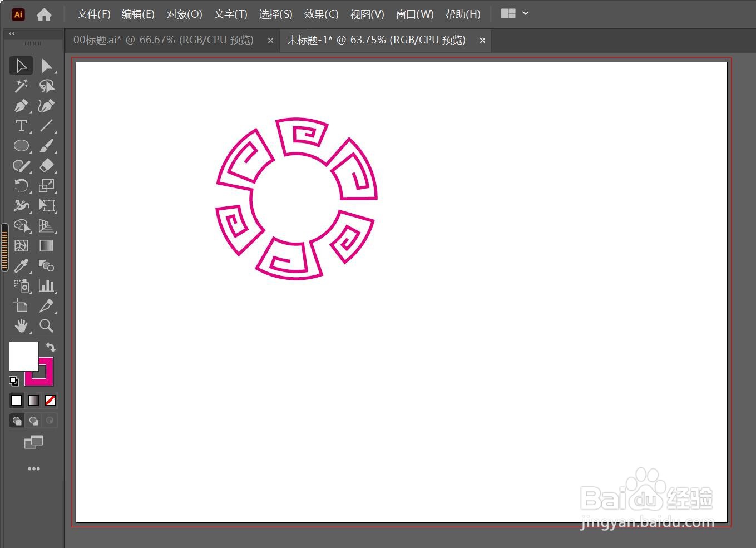
Task: Select the Shaper tool
Action: tap(21, 166)
